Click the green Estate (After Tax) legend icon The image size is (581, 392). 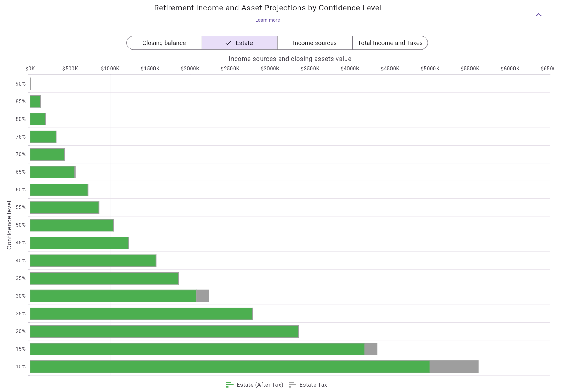230,384
